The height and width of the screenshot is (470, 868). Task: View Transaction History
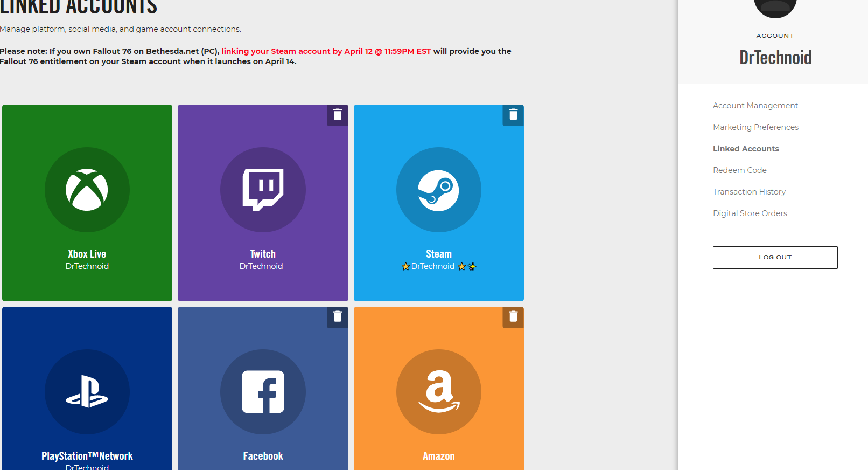click(750, 192)
